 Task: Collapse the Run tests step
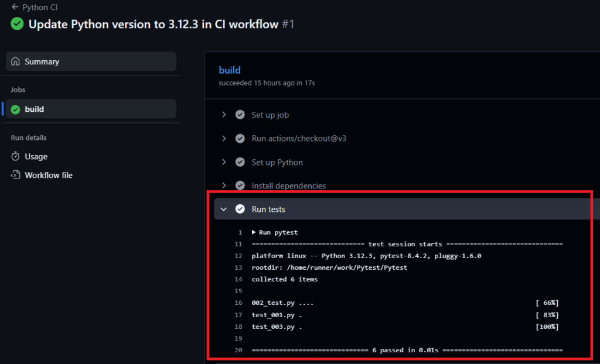[224, 209]
